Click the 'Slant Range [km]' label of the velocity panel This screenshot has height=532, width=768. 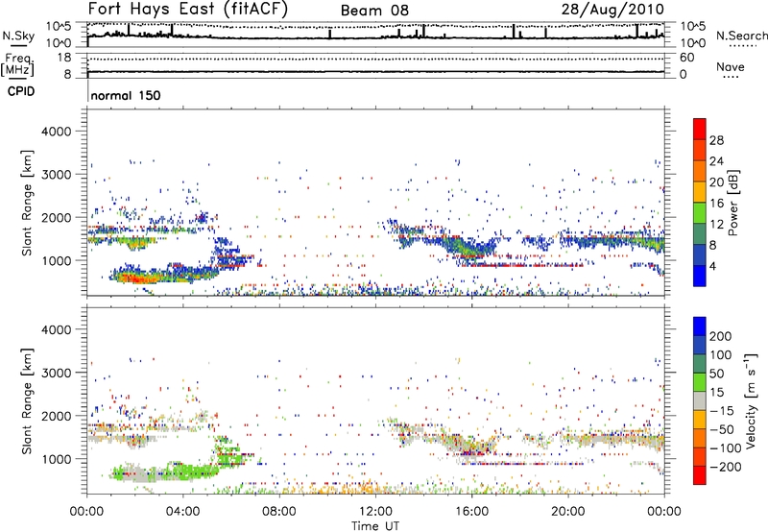(x=27, y=401)
